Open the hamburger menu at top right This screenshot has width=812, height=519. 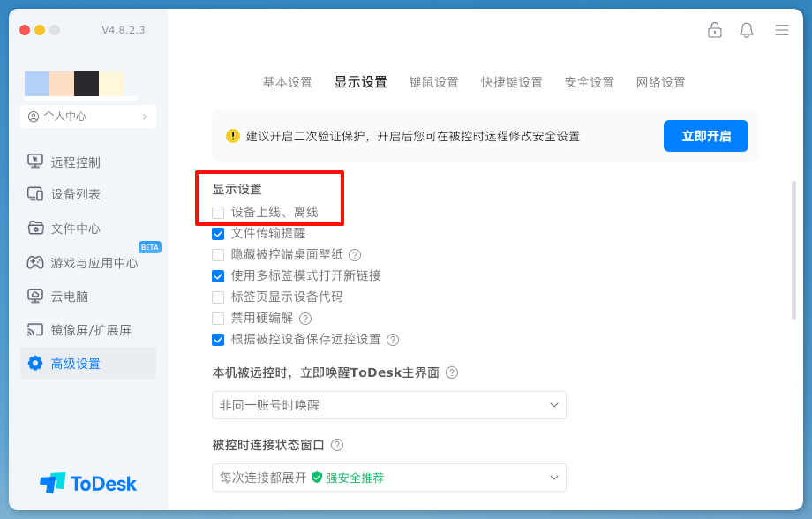tap(781, 29)
